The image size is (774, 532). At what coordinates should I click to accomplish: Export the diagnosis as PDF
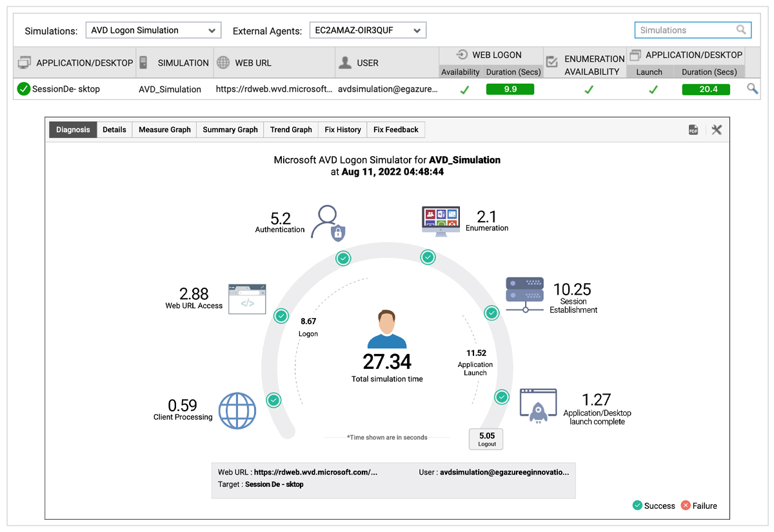[693, 130]
